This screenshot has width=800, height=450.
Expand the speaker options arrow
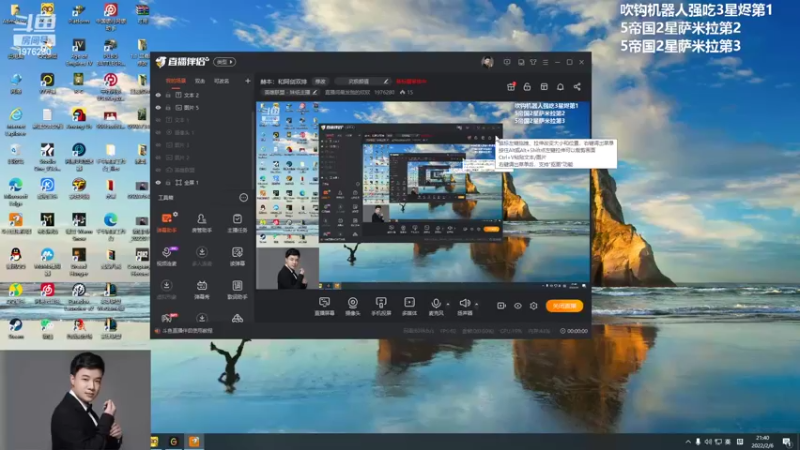coord(477,304)
